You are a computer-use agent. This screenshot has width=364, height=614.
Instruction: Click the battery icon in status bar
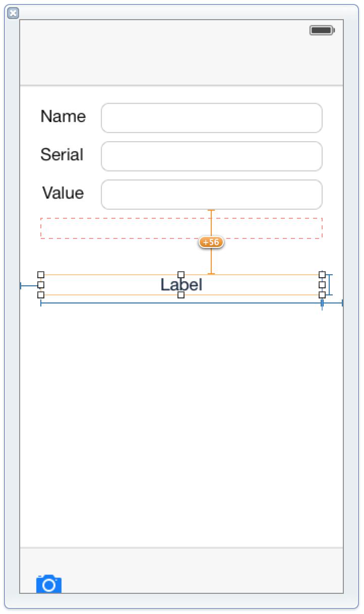(322, 31)
